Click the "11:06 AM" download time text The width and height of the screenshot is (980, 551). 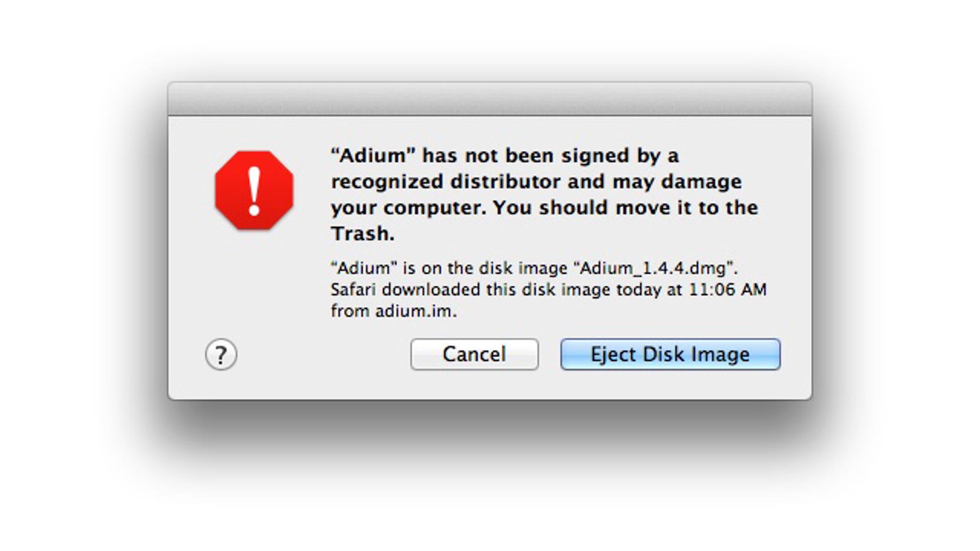[728, 290]
